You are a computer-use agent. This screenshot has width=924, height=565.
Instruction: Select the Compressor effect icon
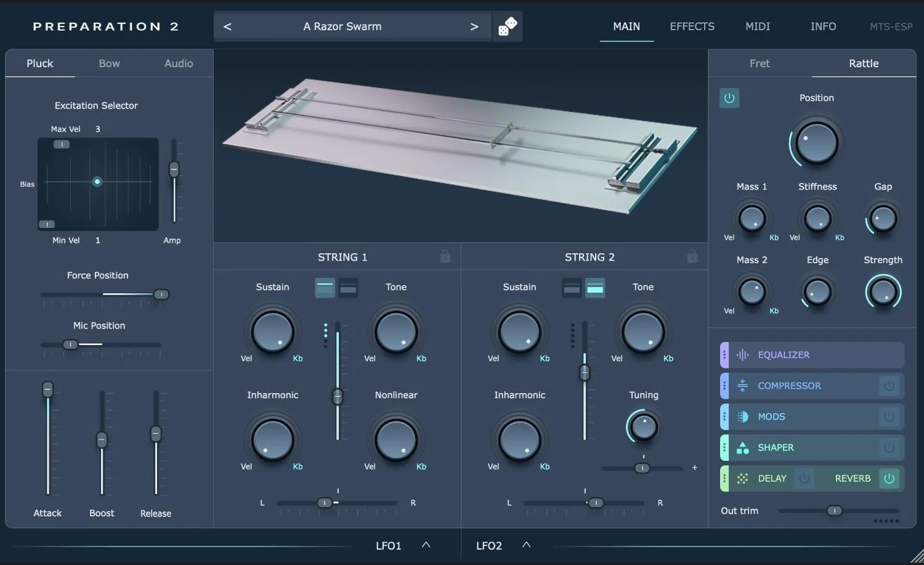pyautogui.click(x=742, y=386)
